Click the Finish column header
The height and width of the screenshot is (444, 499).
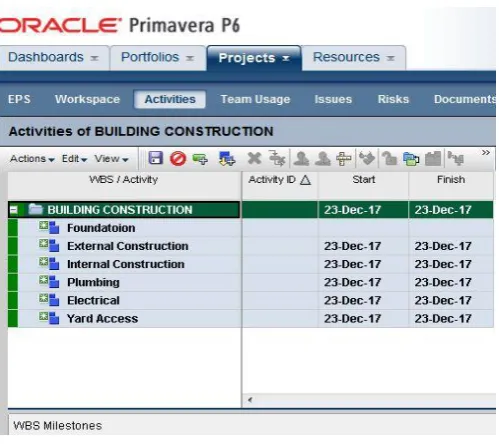coord(451,185)
